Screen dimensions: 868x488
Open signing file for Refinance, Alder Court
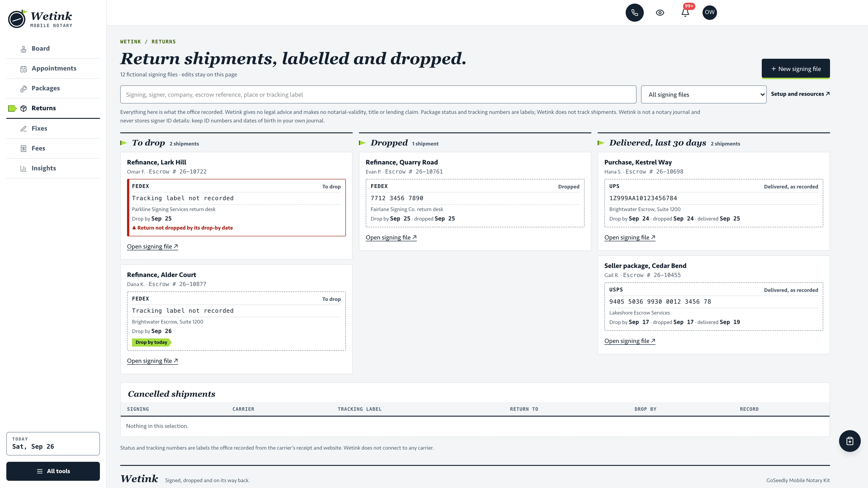(x=152, y=361)
